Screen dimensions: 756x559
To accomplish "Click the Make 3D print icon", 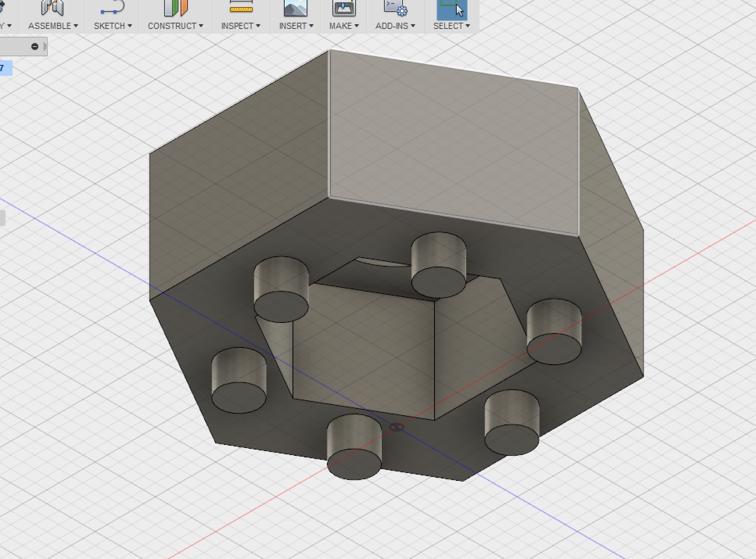I will [x=344, y=8].
